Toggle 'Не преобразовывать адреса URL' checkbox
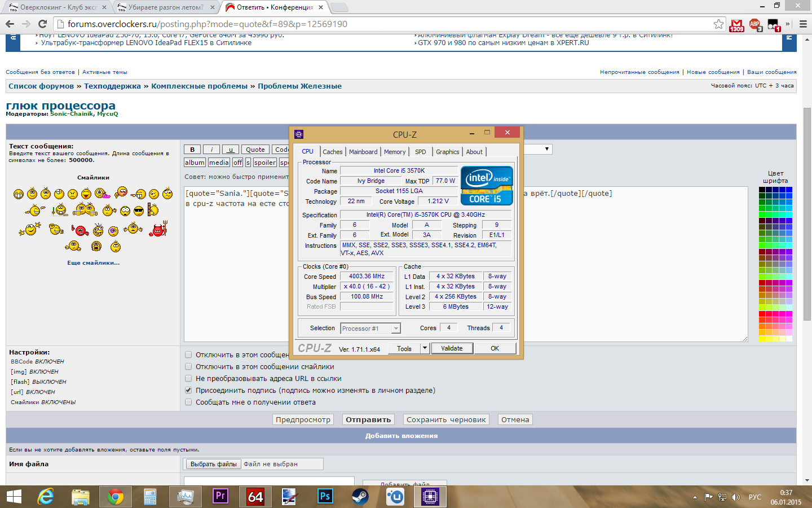 tap(188, 379)
